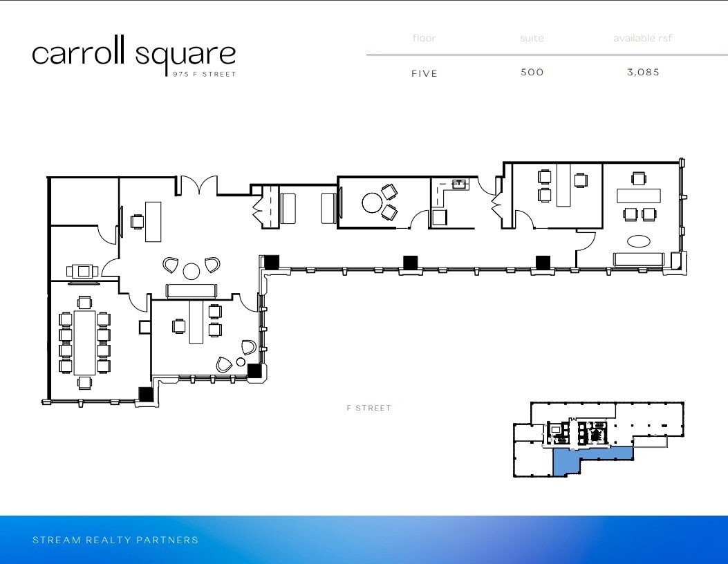
Task: Select suite 500 from the table
Action: click(531, 72)
